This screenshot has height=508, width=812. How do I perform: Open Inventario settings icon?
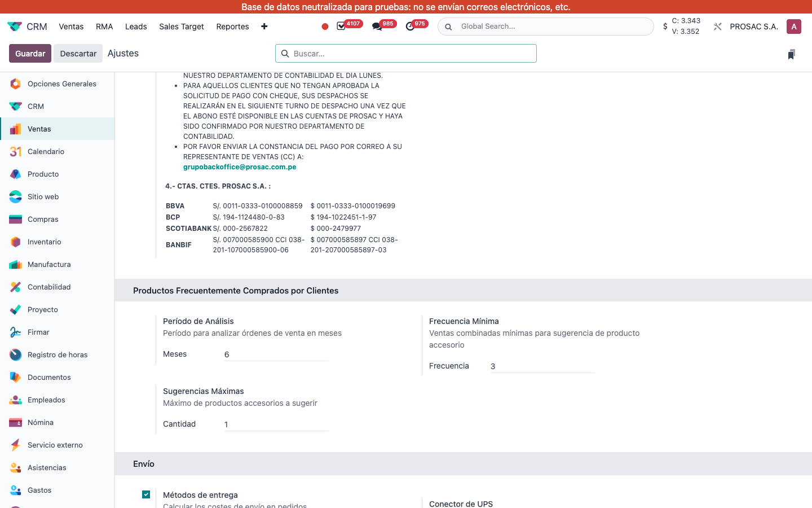(16, 242)
